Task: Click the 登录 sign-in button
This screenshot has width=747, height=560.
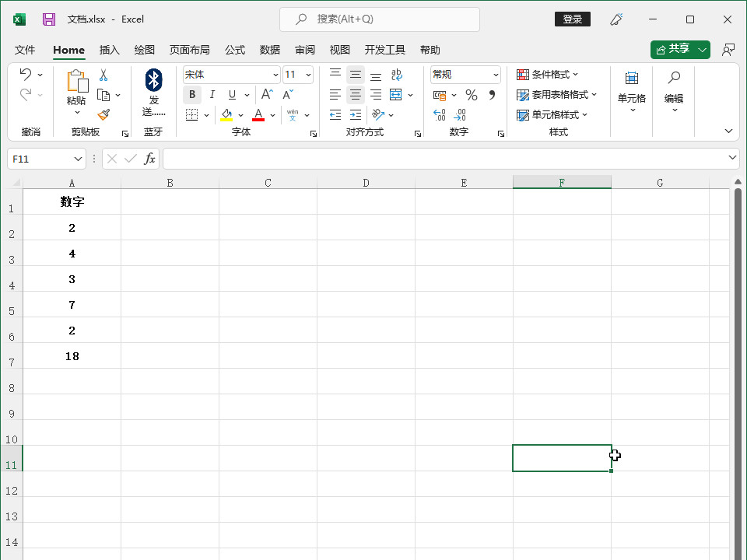Action: coord(573,19)
